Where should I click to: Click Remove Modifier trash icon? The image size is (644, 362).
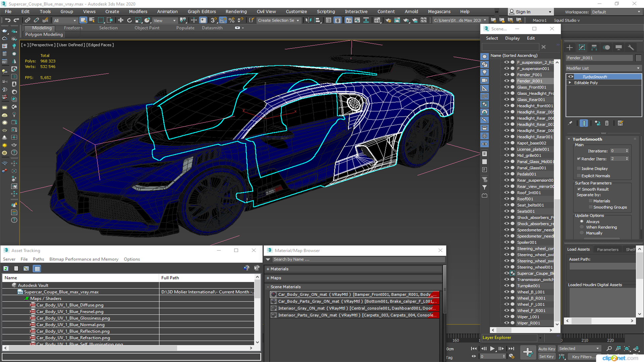(607, 123)
